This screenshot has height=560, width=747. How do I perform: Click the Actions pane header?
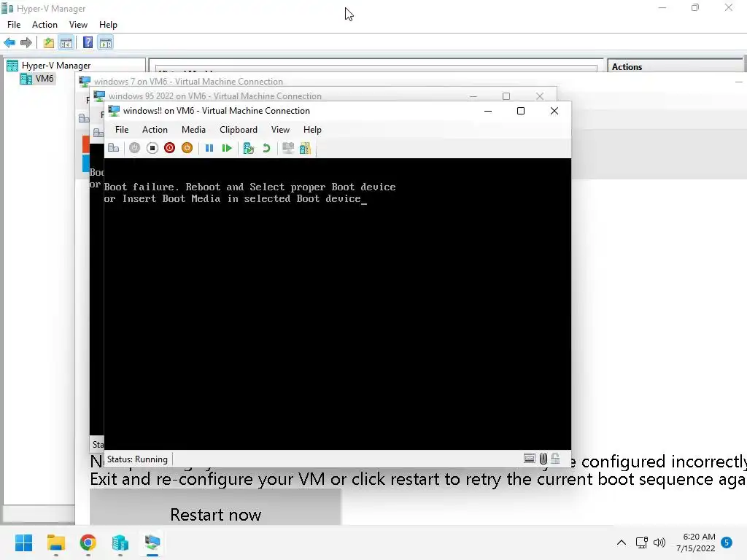tap(675, 66)
